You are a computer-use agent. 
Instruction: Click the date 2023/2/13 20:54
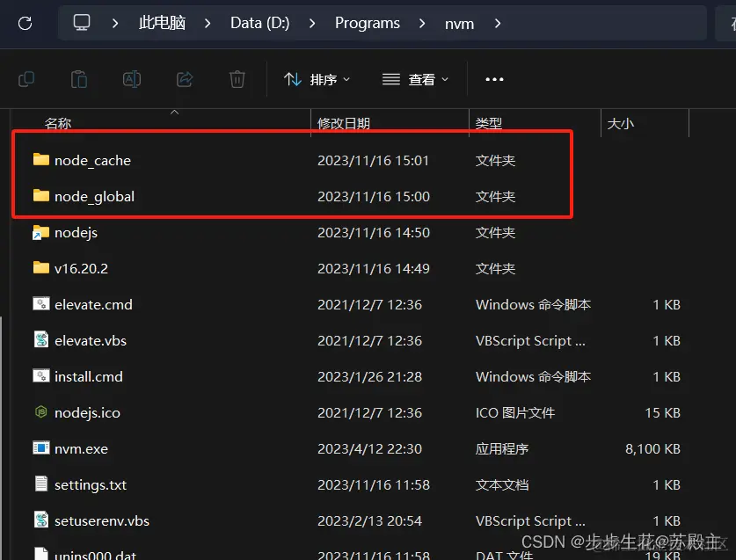369,521
